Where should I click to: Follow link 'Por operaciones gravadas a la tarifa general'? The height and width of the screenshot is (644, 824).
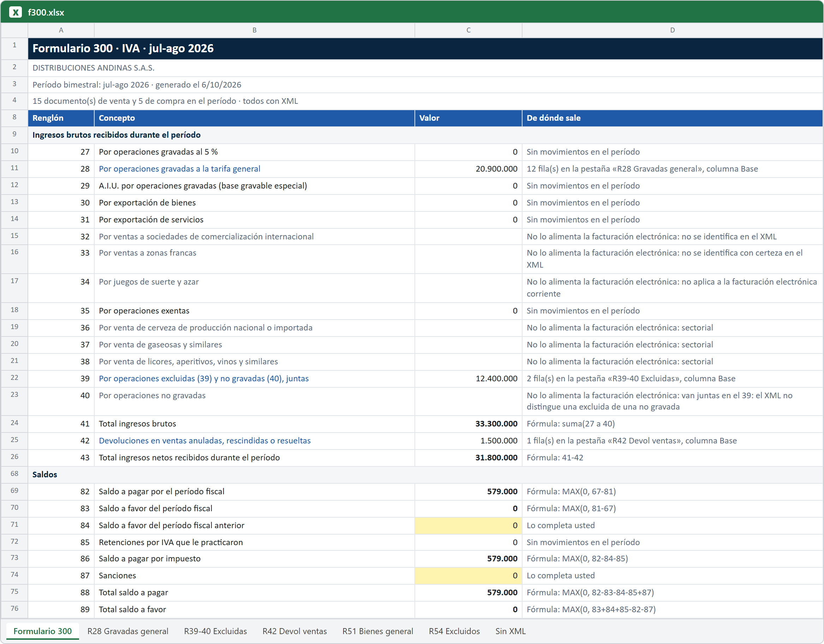pyautogui.click(x=180, y=169)
